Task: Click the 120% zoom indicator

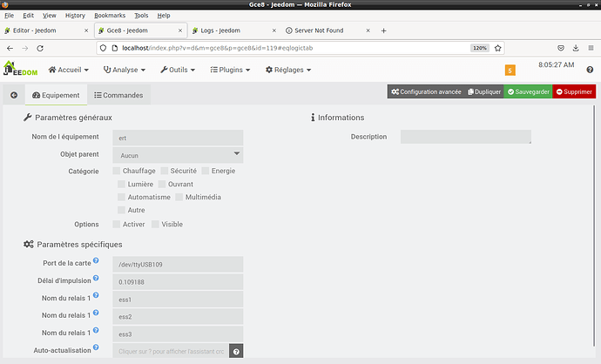Action: pyautogui.click(x=480, y=48)
